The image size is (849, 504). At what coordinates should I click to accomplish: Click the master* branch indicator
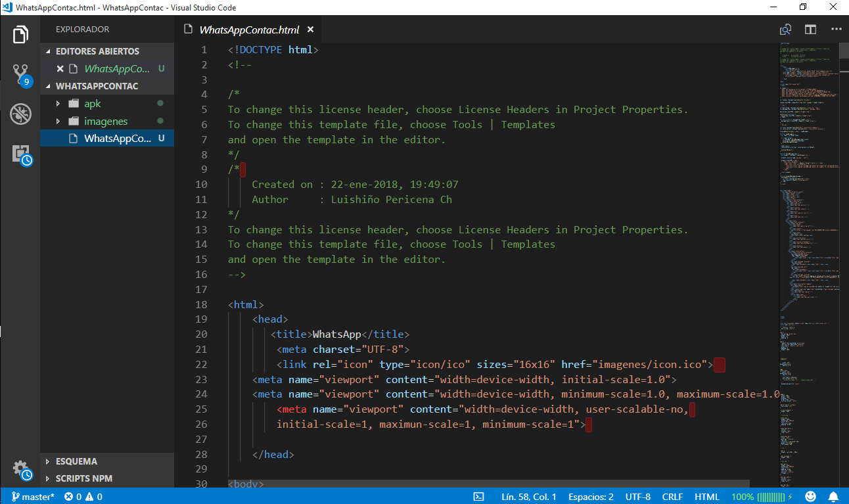[x=33, y=497]
